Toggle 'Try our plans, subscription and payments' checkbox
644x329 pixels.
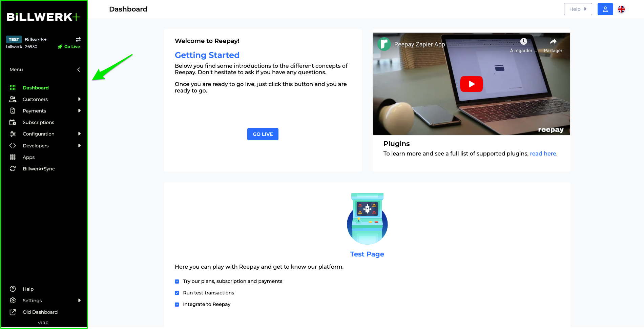[x=177, y=281]
